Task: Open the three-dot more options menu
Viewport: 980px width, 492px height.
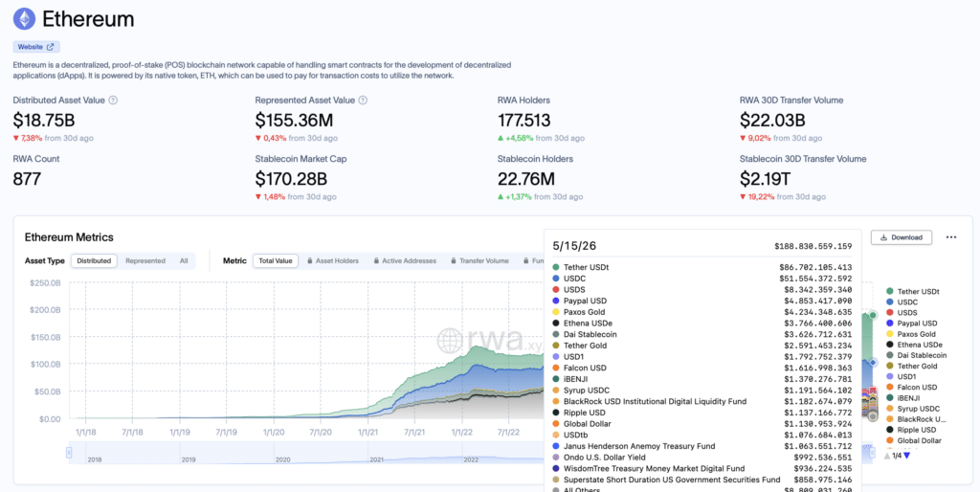Action: click(951, 237)
